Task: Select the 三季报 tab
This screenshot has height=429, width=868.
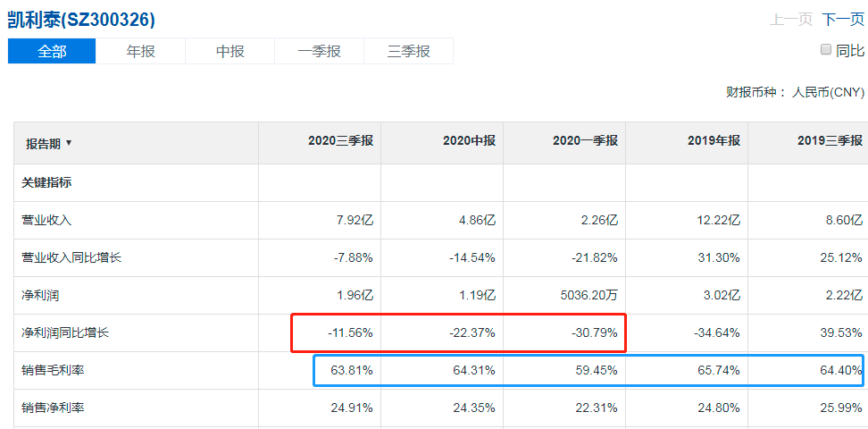Action: [408, 51]
